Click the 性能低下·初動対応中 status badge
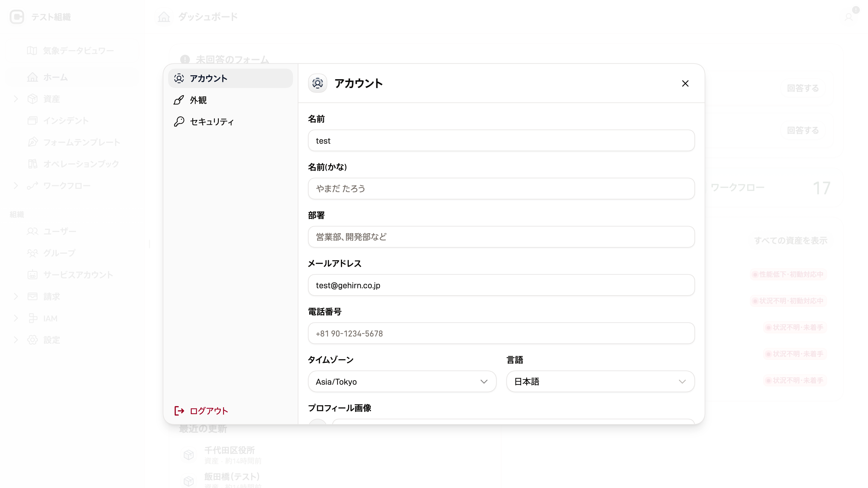Image resolution: width=868 pixels, height=488 pixels. point(788,274)
